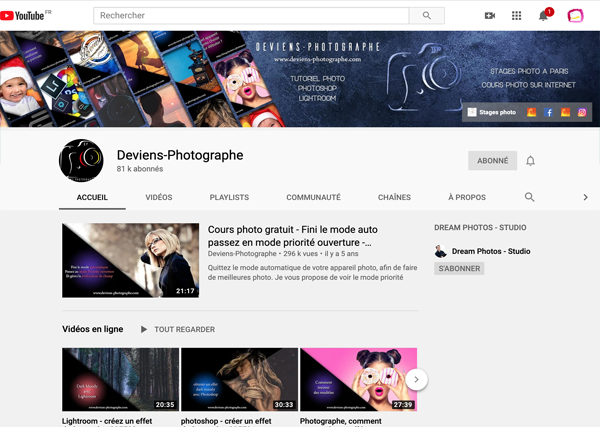This screenshot has width=600, height=427.
Task: Switch to the ACCUEIL tab
Action: [x=92, y=197]
